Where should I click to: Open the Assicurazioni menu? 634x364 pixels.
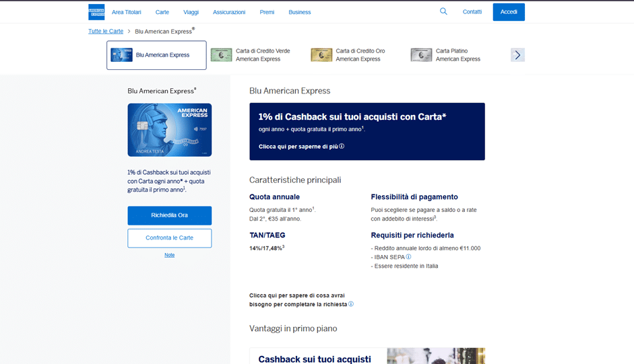[x=229, y=12]
